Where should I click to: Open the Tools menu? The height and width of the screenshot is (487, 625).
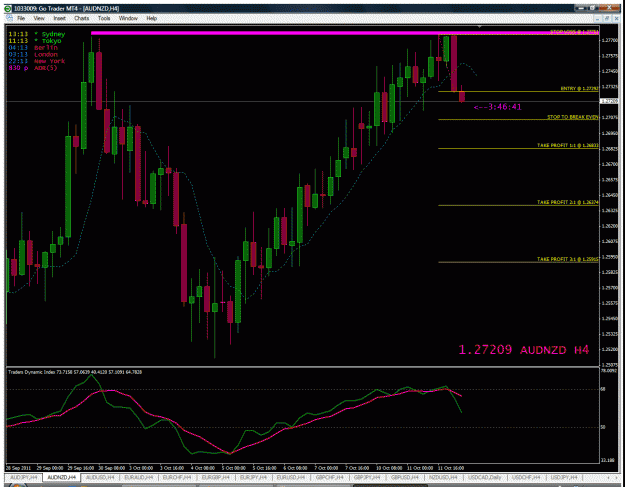(104, 18)
